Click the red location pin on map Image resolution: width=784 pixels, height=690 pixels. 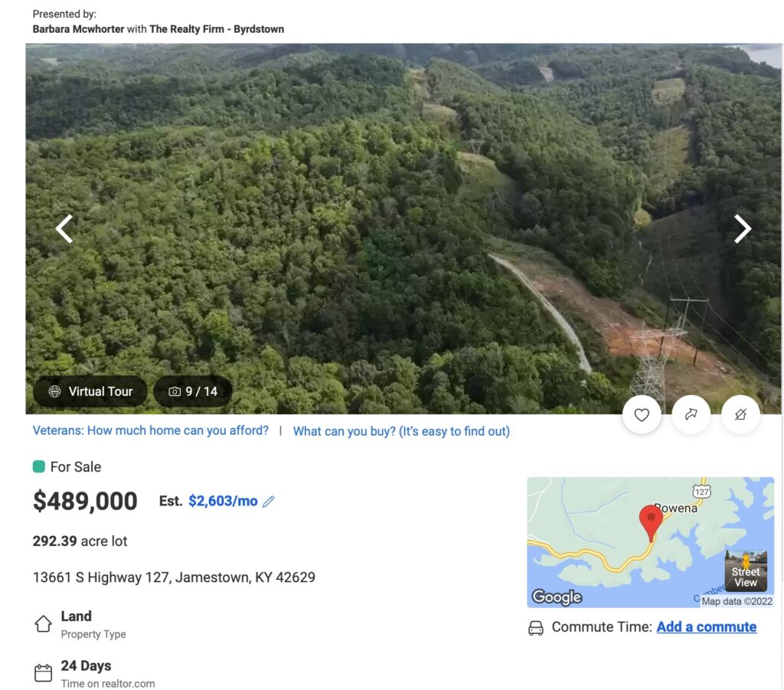click(651, 521)
